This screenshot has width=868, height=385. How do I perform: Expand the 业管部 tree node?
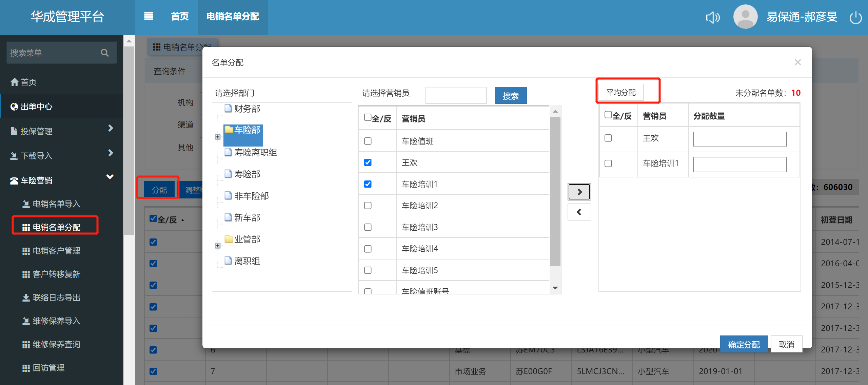[218, 246]
